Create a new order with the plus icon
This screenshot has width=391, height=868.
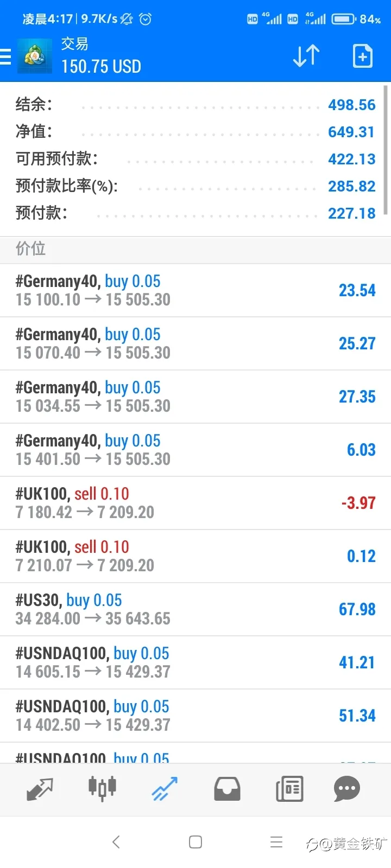point(362,56)
